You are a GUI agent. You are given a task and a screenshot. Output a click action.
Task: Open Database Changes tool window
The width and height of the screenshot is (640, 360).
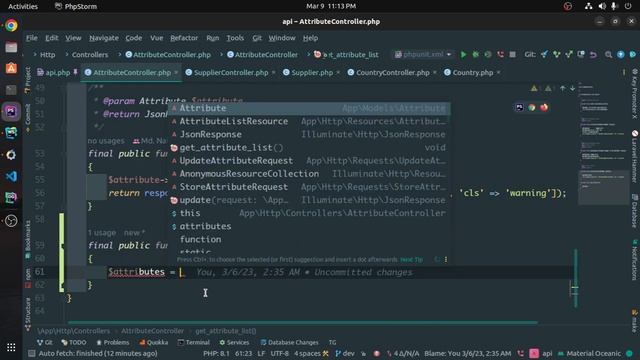click(289, 342)
